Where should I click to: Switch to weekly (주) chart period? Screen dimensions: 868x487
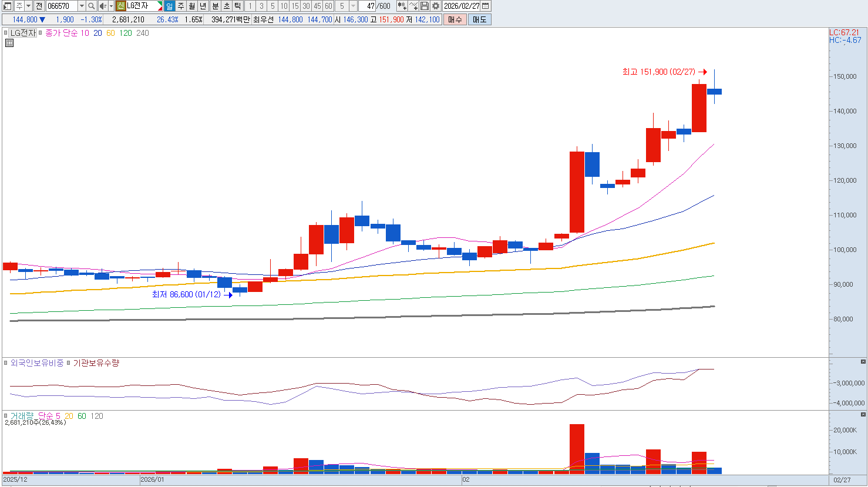click(x=181, y=6)
